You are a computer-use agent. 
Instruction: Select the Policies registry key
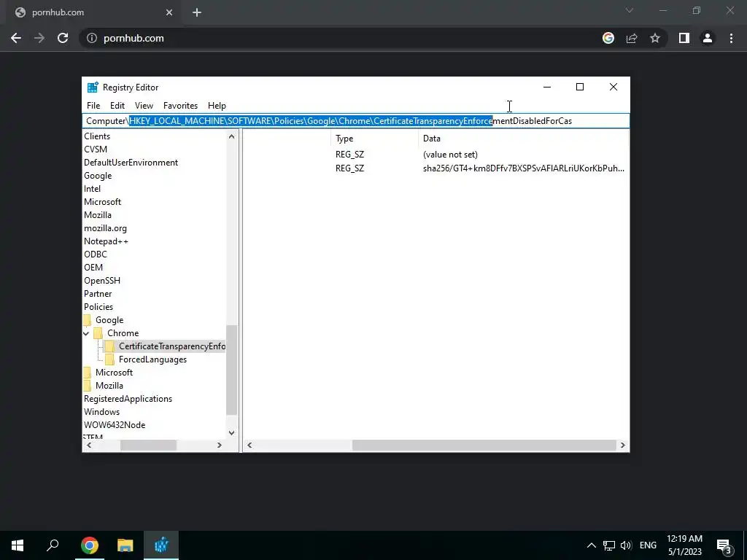coord(98,307)
